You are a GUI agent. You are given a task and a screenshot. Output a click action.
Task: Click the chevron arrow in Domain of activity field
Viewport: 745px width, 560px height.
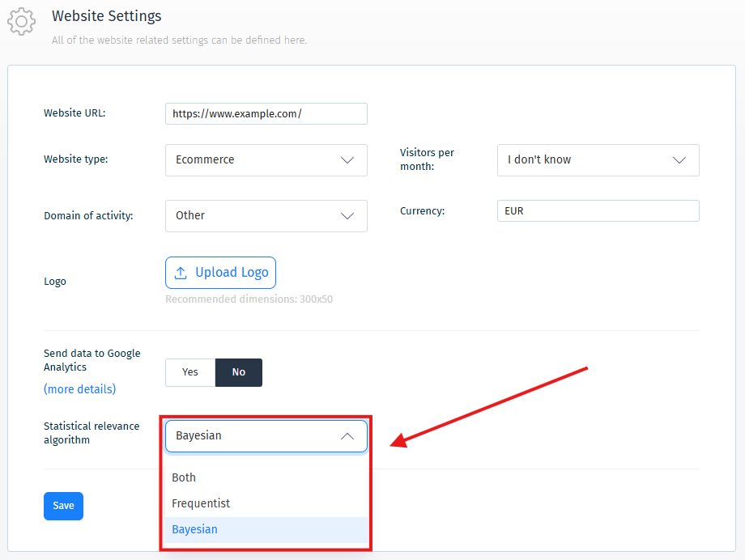pyautogui.click(x=347, y=216)
